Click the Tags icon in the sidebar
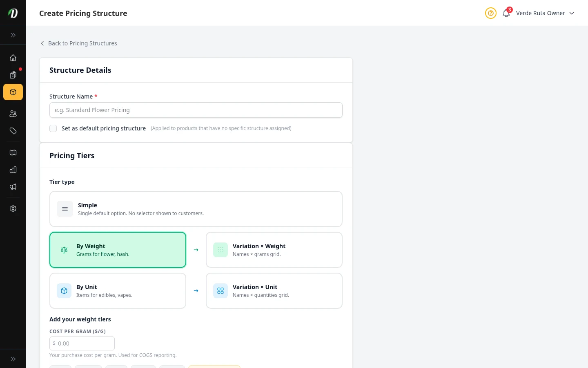Viewport: 588px width, 368px height. pos(13,131)
